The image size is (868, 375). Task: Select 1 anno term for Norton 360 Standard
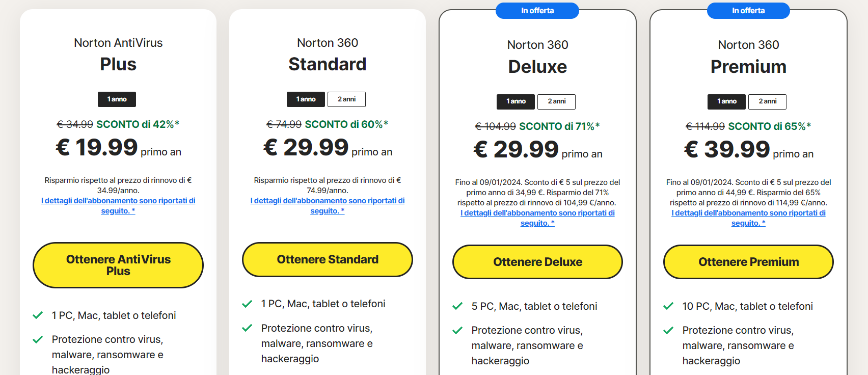coord(306,99)
